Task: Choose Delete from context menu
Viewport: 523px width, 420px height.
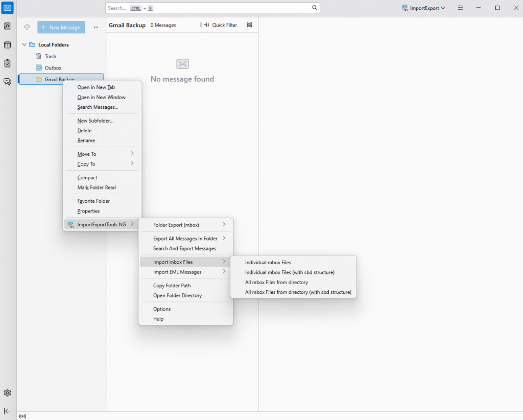Action: point(102,130)
